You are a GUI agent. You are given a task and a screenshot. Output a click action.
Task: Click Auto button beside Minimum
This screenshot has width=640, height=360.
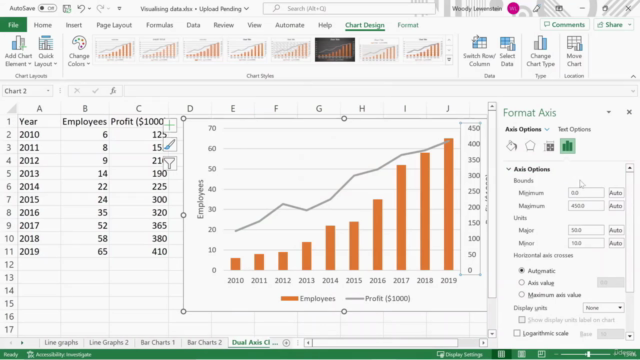(616, 193)
